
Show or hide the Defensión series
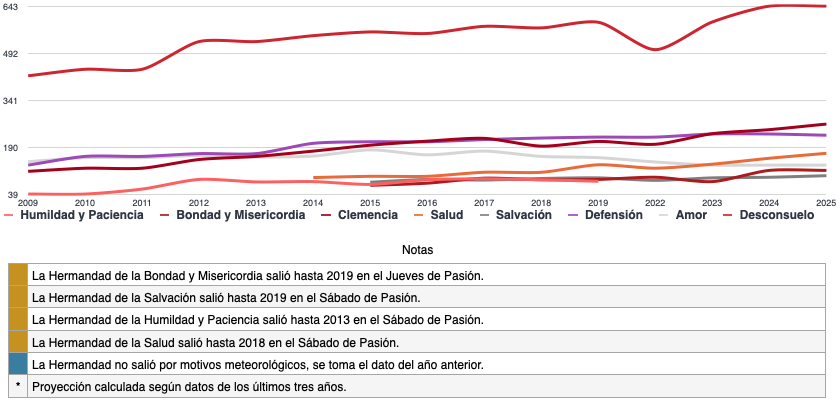tap(611, 215)
